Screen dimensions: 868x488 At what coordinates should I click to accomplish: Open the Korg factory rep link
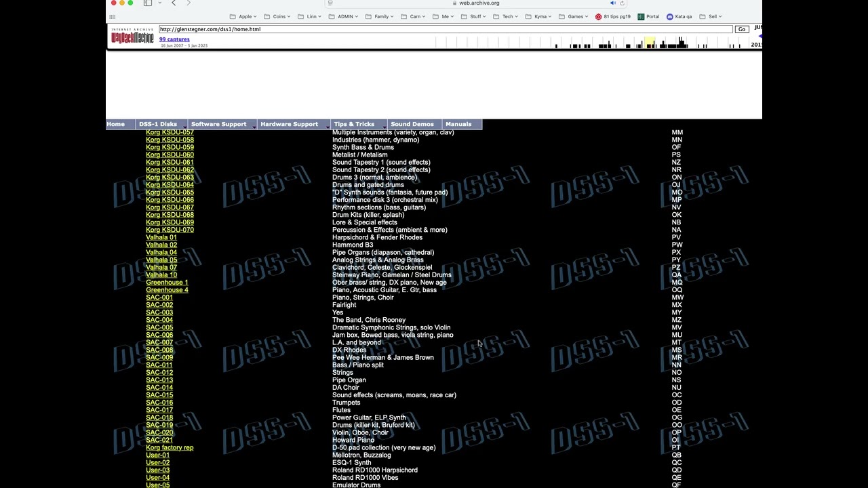(x=170, y=447)
